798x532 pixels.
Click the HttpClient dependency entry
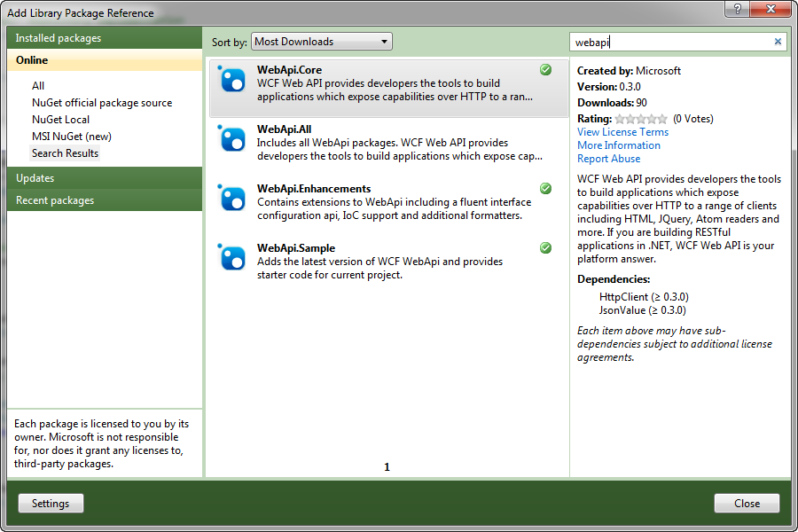point(644,297)
